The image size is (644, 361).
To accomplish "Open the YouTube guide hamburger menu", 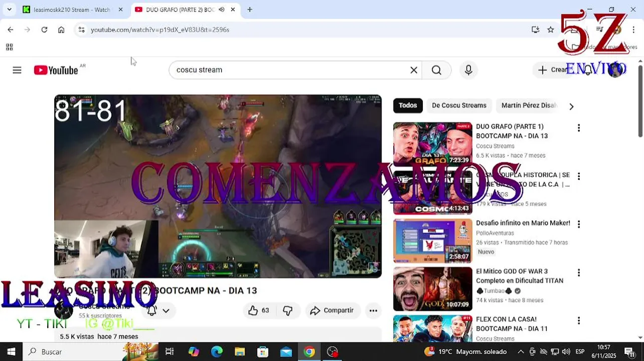I will tap(17, 70).
